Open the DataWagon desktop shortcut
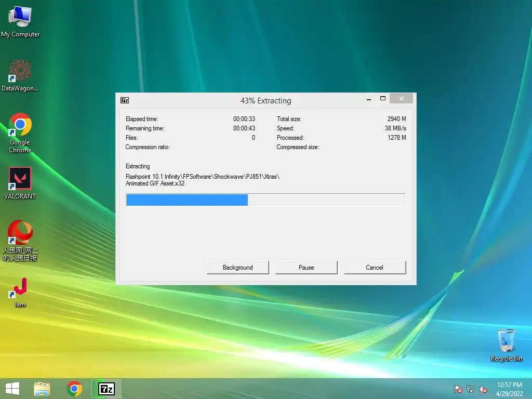Screen dimensions: 532x399 20,75
